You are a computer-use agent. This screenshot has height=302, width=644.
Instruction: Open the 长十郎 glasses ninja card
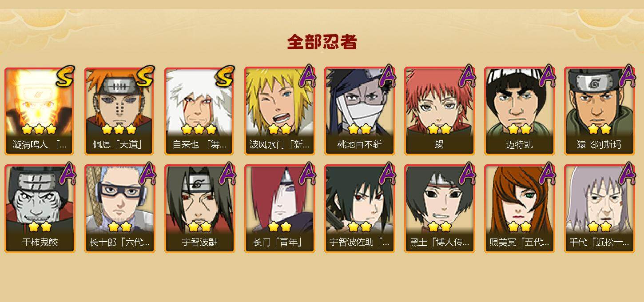(x=119, y=209)
